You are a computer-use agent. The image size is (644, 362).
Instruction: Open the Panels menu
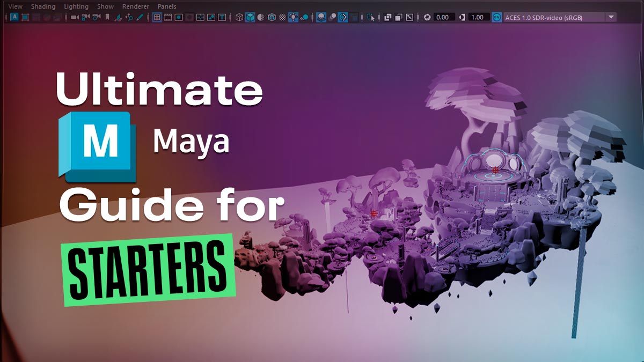(167, 6)
